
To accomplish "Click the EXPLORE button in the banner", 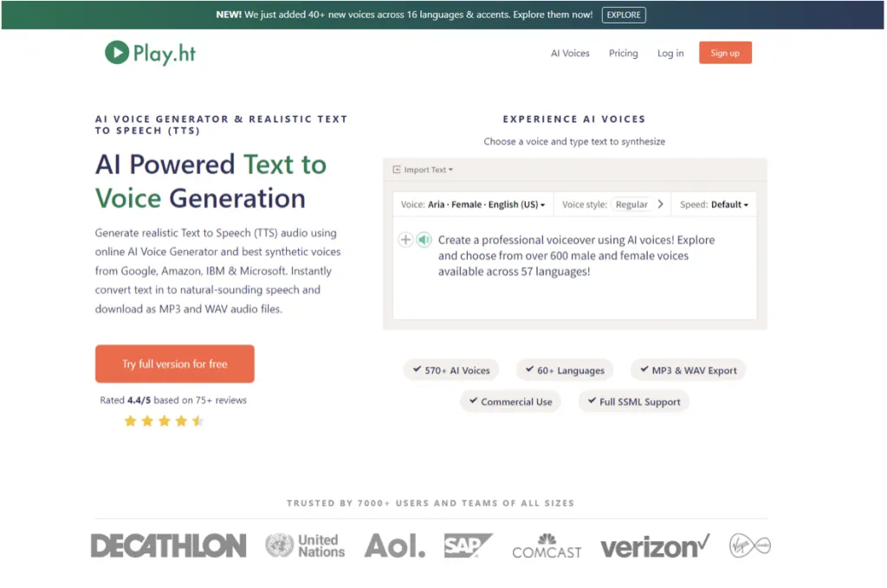I will [624, 15].
